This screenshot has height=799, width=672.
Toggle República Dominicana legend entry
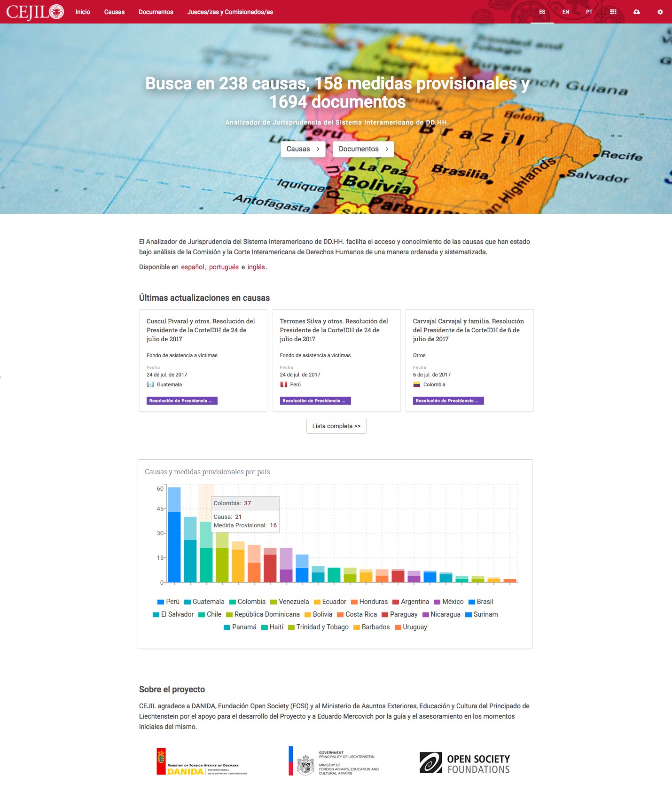coord(263,614)
